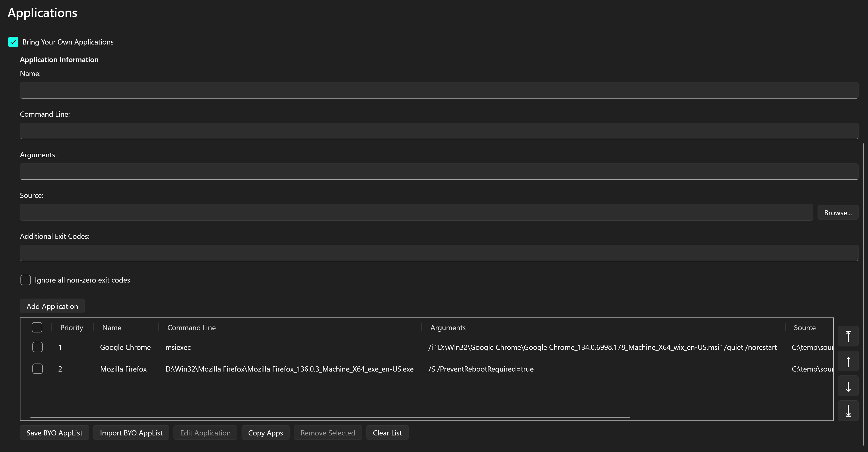The image size is (868, 452).
Task: Select the Google Chrome row checkbox
Action: click(37, 347)
